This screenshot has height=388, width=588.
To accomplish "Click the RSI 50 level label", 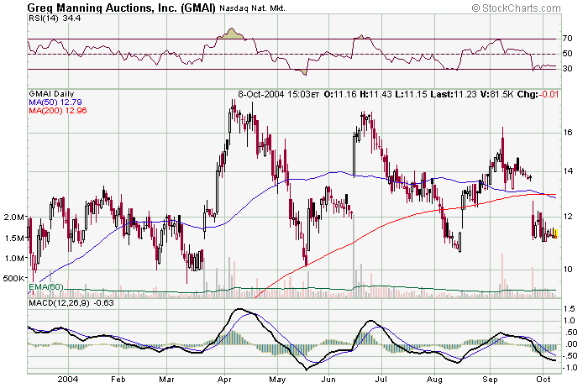I will [567, 53].
